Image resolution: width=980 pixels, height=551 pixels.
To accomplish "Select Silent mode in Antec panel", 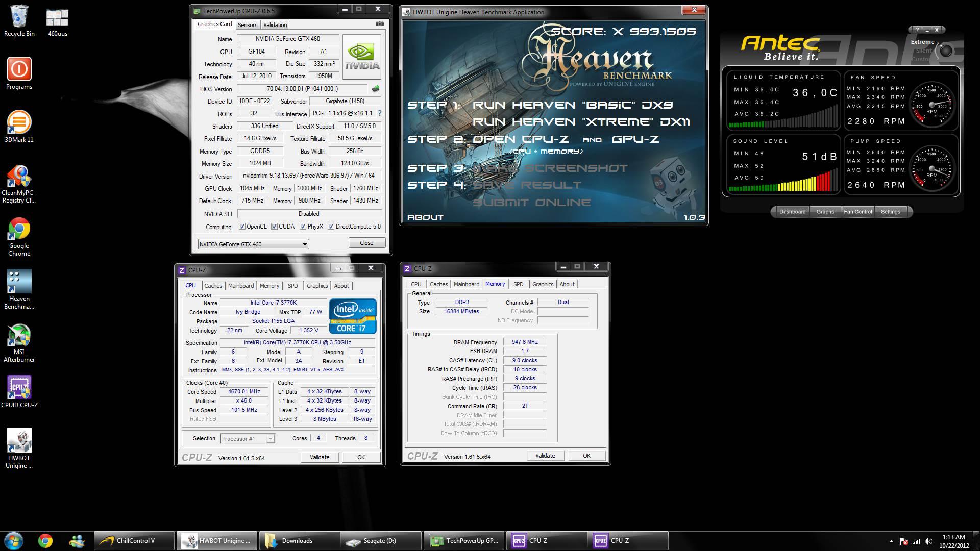I will coord(923,51).
